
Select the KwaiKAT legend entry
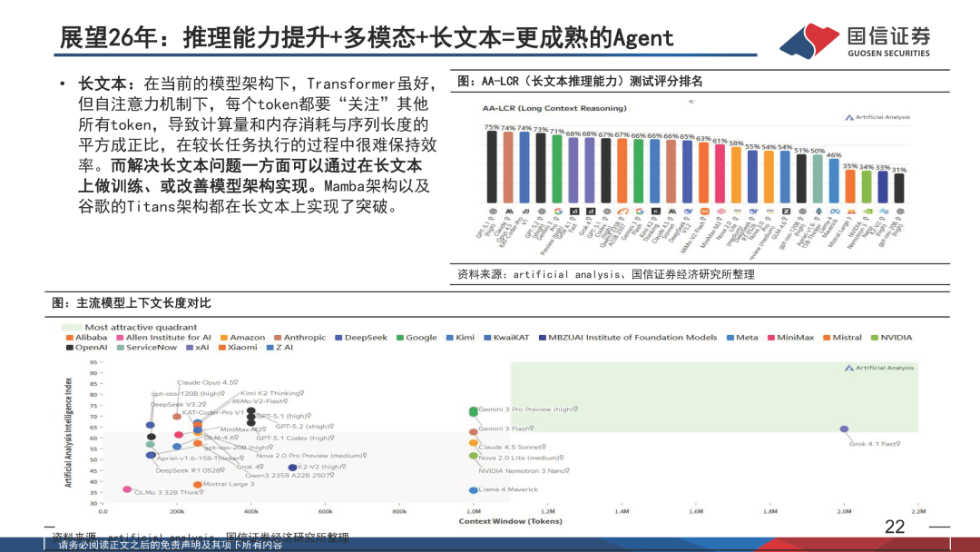[x=506, y=338]
